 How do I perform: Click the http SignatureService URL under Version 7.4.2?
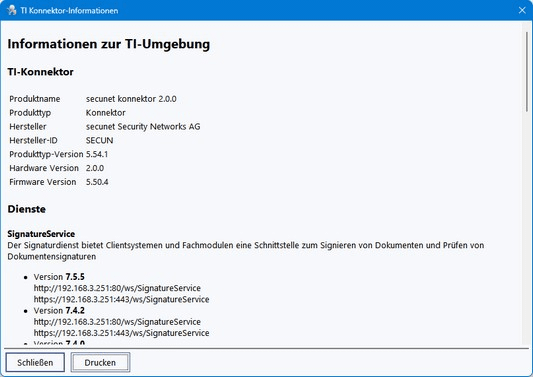tap(117, 322)
